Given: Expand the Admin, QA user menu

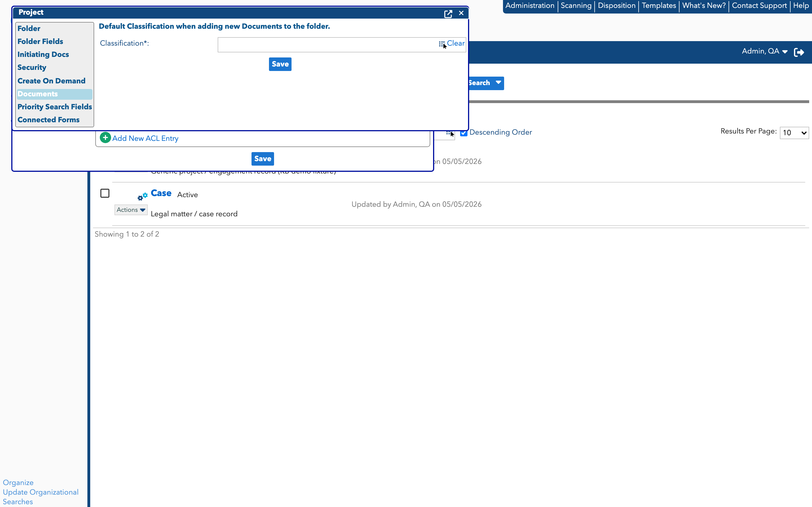Looking at the screenshot, I should pos(764,51).
